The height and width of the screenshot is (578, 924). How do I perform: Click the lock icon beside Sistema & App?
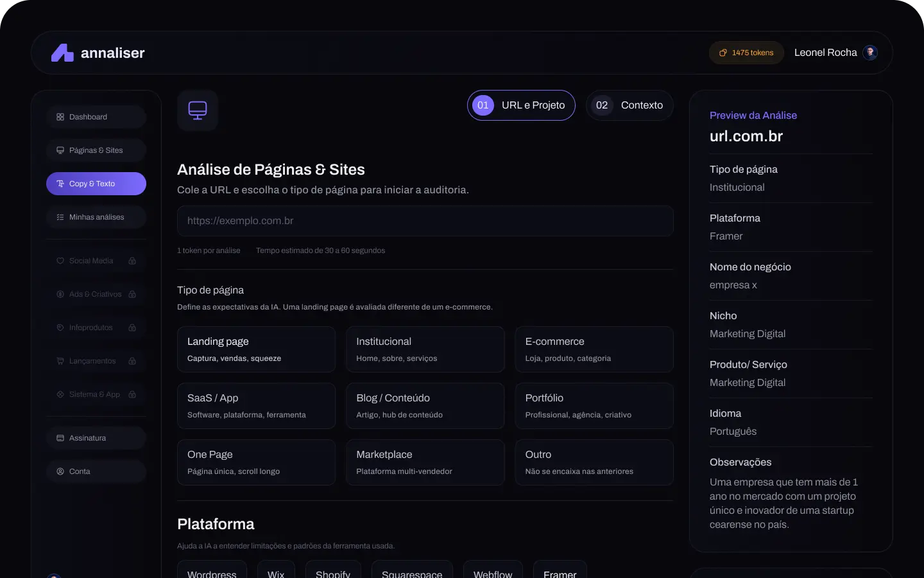(132, 394)
